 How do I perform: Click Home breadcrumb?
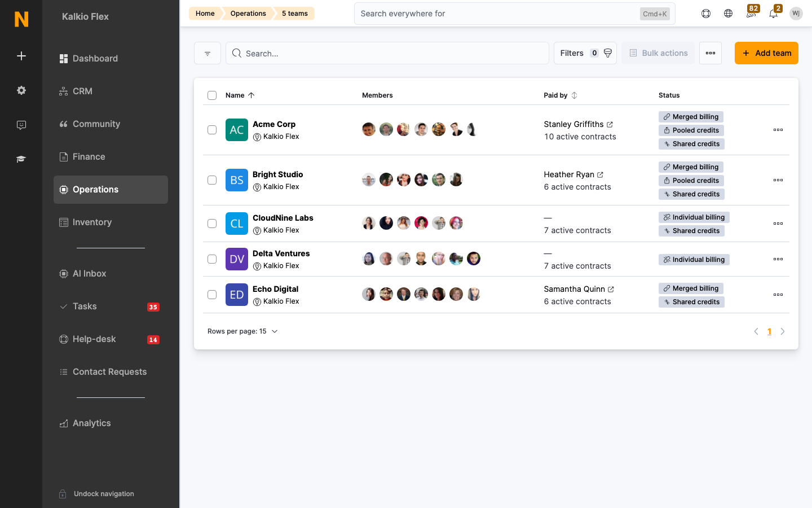click(205, 14)
